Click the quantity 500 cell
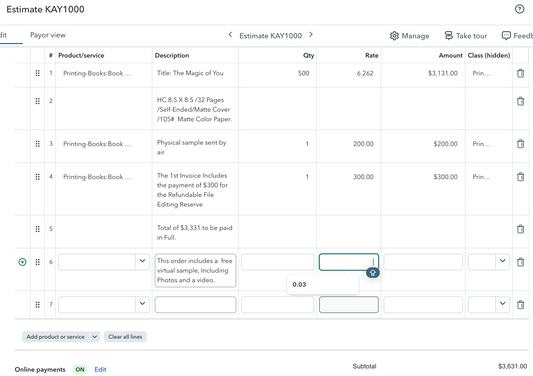 [303, 73]
